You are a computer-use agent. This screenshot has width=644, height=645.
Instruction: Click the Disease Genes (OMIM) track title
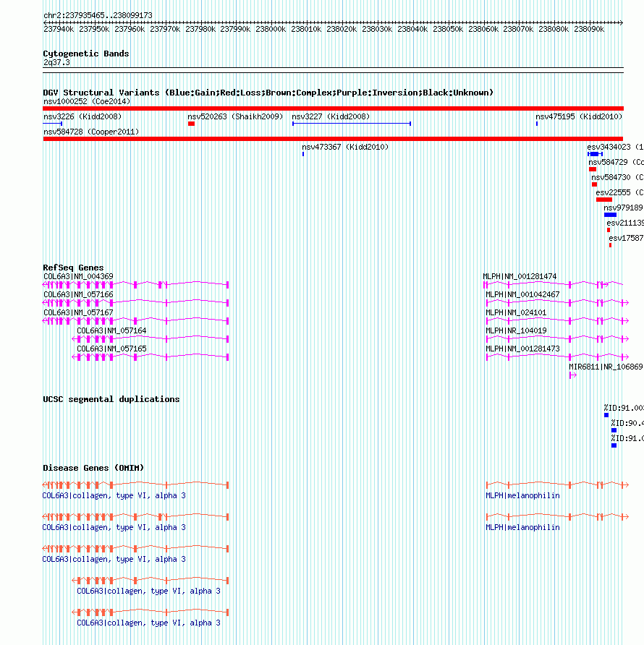click(x=93, y=468)
